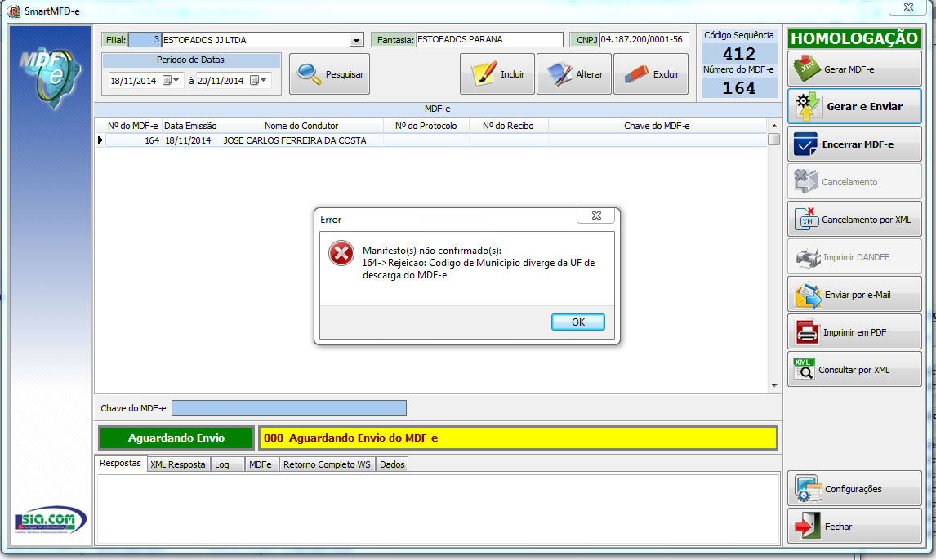Open the XML Resposta tab
The width and height of the screenshot is (936, 560).
pyautogui.click(x=178, y=464)
